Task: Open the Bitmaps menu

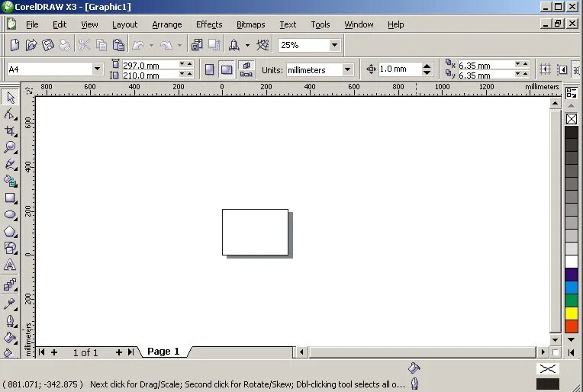Action: click(x=251, y=24)
